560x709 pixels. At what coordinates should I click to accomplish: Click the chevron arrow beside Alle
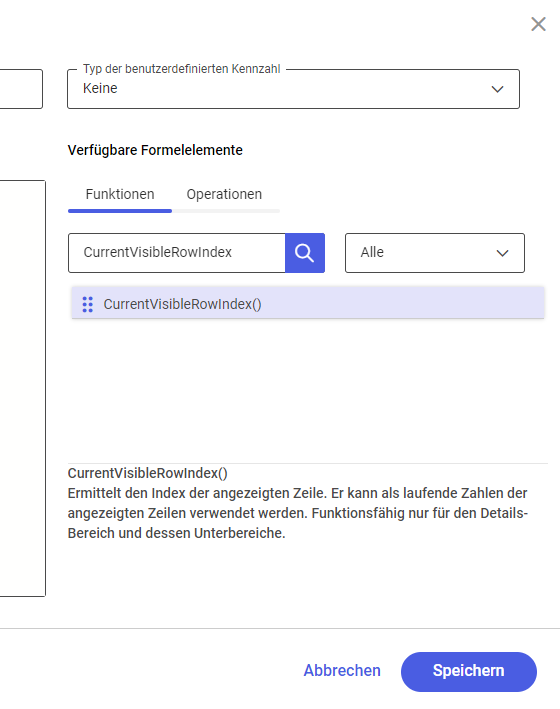click(503, 253)
